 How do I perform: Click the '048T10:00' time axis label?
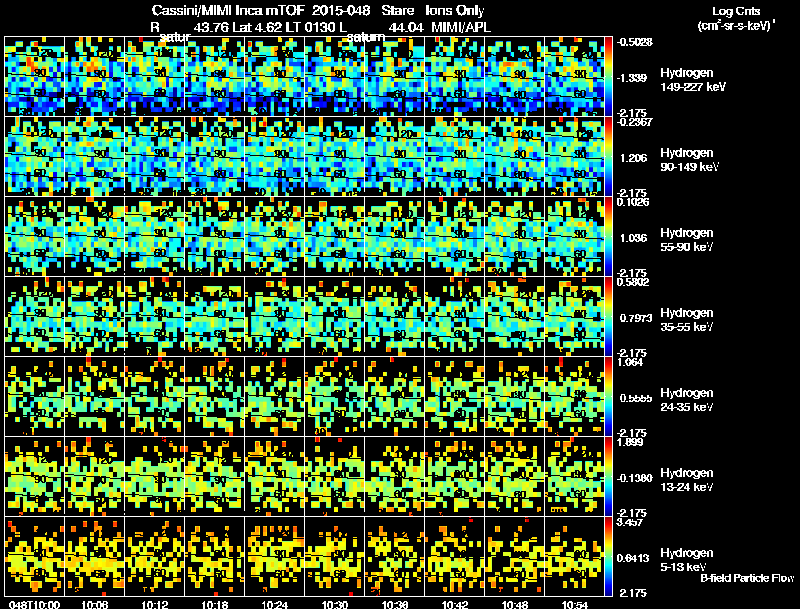34,605
